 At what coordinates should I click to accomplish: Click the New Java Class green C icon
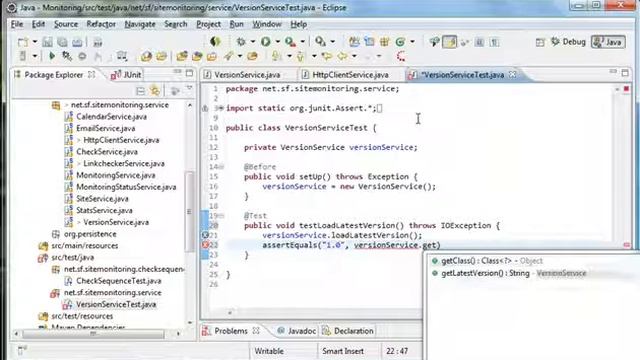click(400, 42)
